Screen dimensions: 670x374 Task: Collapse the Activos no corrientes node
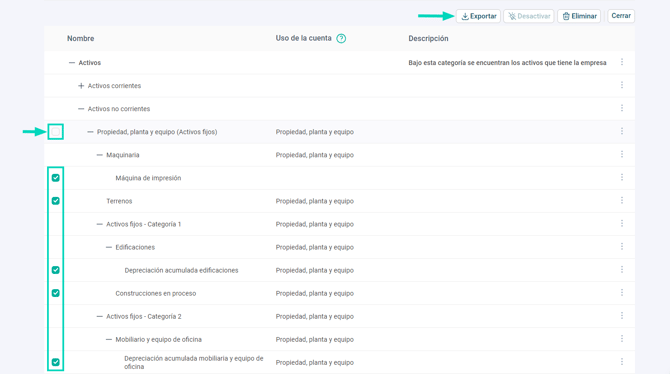click(x=81, y=109)
